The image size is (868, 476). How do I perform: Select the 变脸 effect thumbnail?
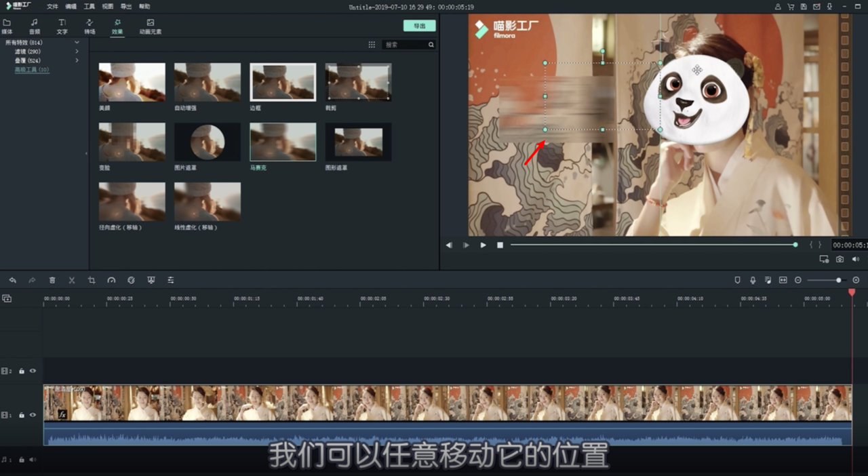132,142
